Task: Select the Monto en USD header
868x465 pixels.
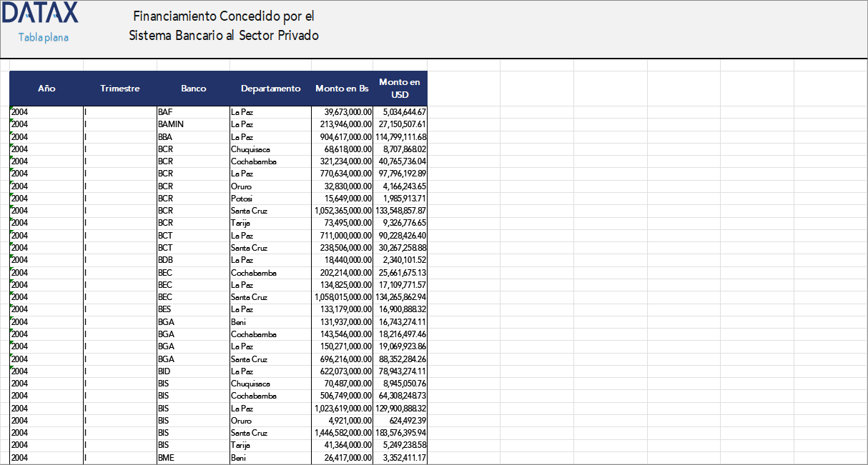Action: click(x=400, y=89)
